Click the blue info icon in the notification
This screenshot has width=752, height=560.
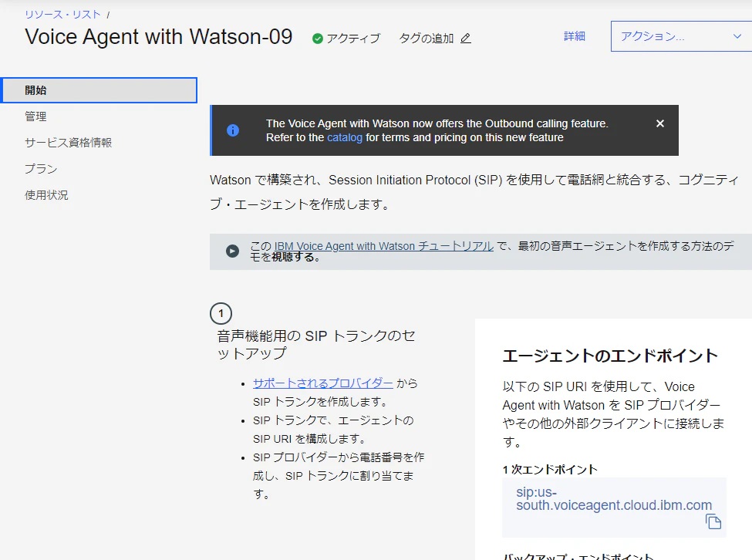click(x=233, y=130)
